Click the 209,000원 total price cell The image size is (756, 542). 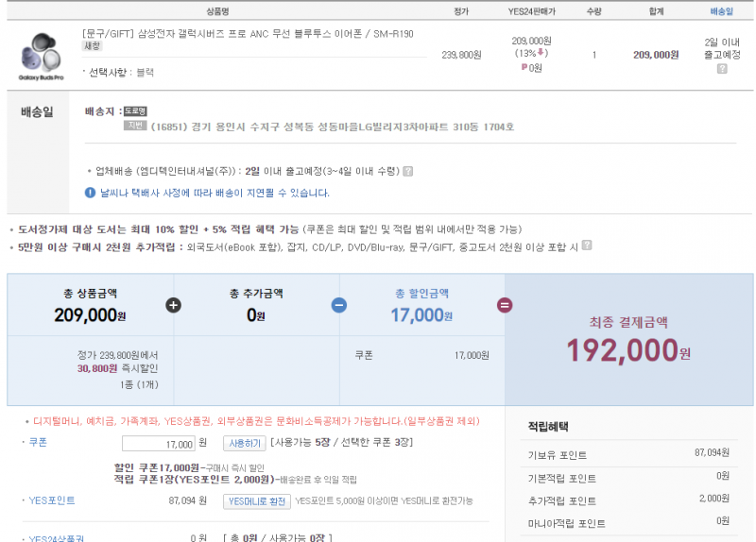pos(656,55)
